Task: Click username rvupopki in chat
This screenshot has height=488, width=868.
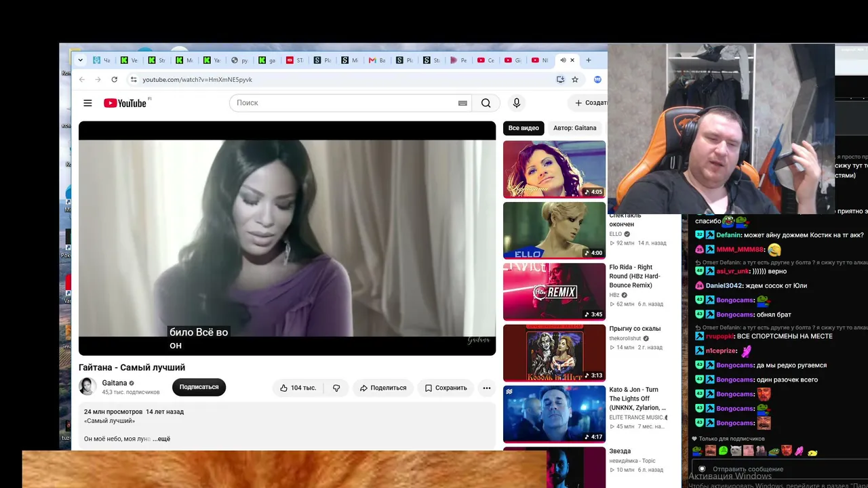Action: [x=720, y=336]
